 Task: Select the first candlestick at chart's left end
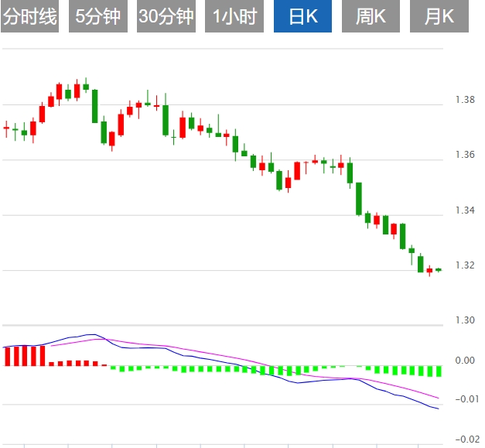6,128
